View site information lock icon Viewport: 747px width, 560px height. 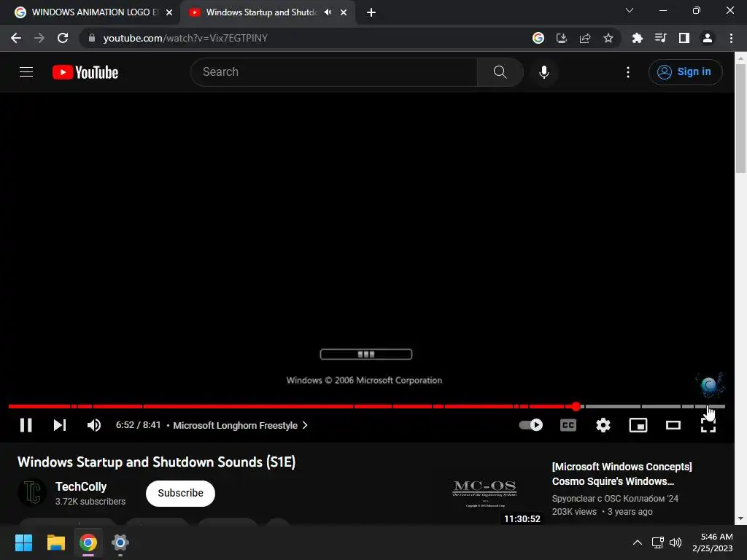[92, 38]
